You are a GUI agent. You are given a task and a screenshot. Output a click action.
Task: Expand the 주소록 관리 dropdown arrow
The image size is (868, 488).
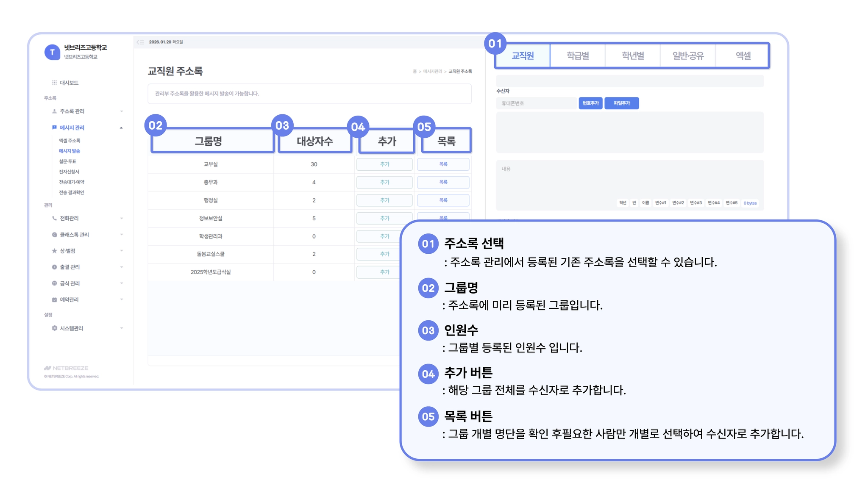click(x=122, y=111)
